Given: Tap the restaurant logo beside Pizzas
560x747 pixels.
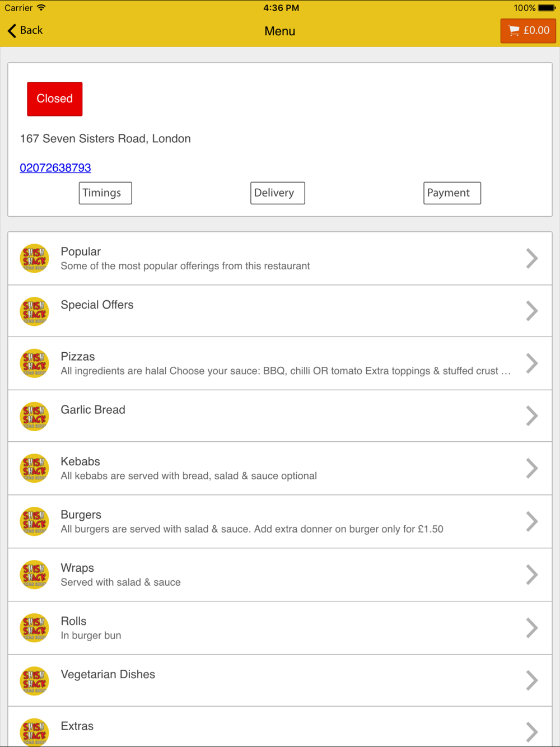Looking at the screenshot, I should point(34,363).
